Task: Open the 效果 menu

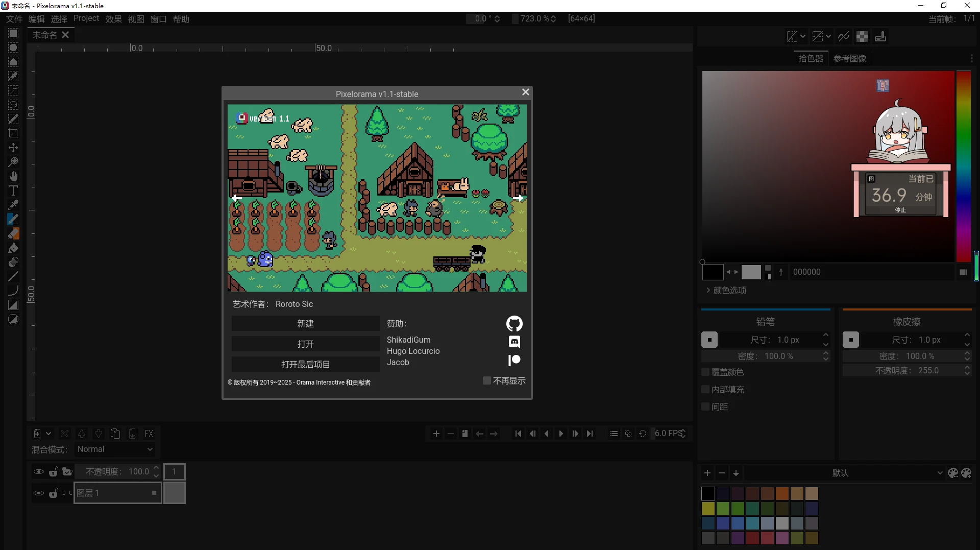Action: 113,19
